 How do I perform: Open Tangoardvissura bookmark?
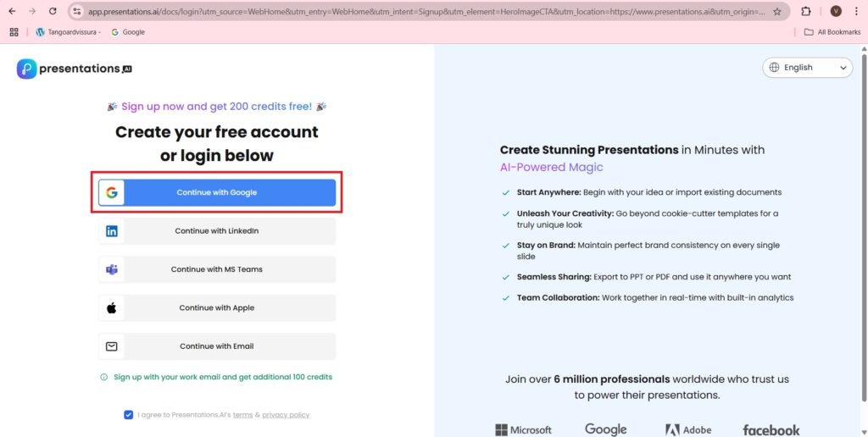pos(68,32)
